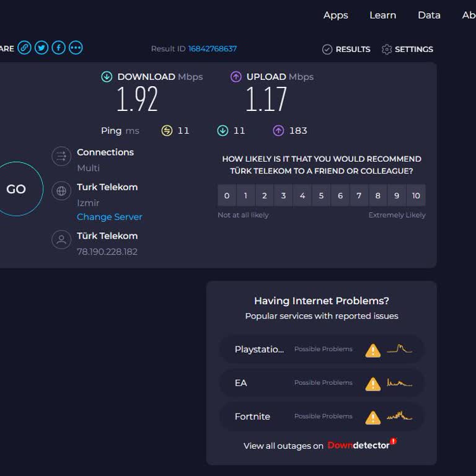Viewport: 476px width, 476px height.
Task: Rate recommendation score 8
Action: point(378,195)
